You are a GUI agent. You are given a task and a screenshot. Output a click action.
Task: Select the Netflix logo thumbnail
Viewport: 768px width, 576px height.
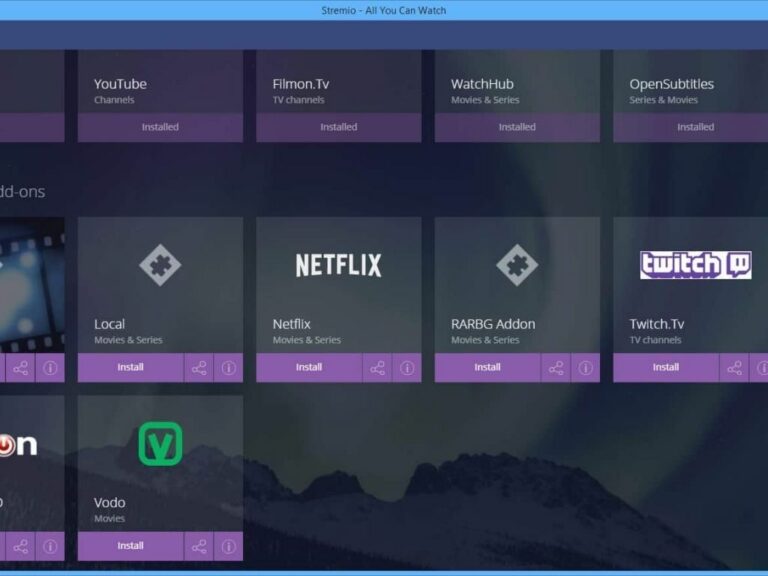click(338, 265)
